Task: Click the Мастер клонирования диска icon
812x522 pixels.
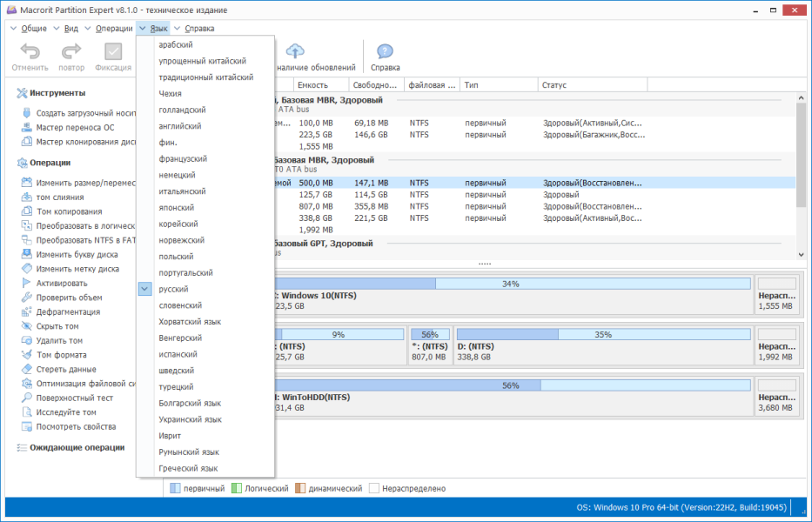Action: pyautogui.click(x=26, y=141)
